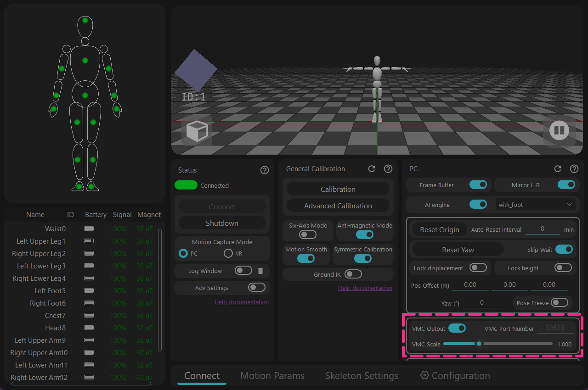Toggle Motion Smooth switch
The width and height of the screenshot is (588, 390).
point(306,258)
